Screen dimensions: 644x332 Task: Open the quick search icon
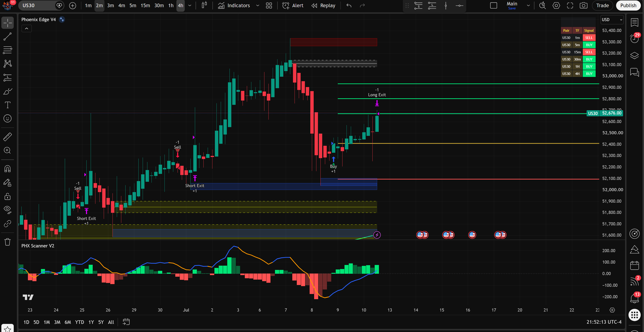click(543, 5)
